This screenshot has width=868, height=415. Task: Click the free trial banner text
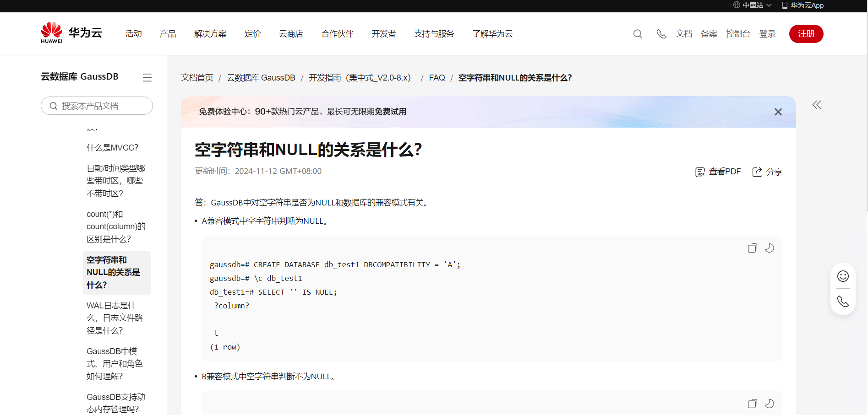pyautogui.click(x=303, y=112)
